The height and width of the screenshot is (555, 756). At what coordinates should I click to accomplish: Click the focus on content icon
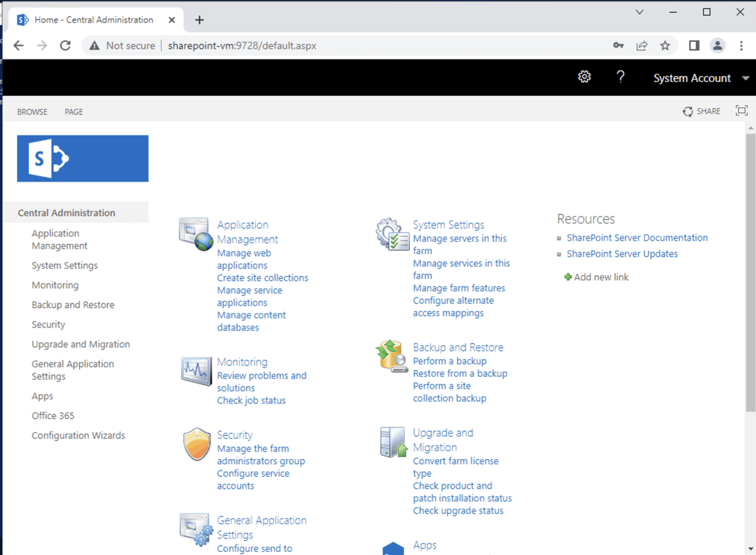click(x=741, y=111)
